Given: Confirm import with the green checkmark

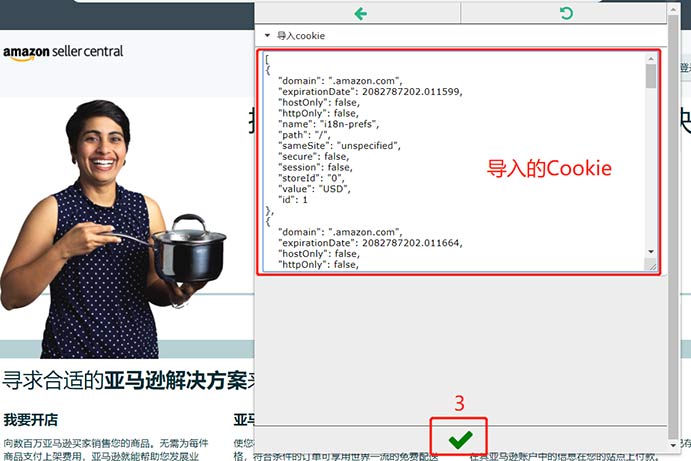Looking at the screenshot, I should [460, 439].
